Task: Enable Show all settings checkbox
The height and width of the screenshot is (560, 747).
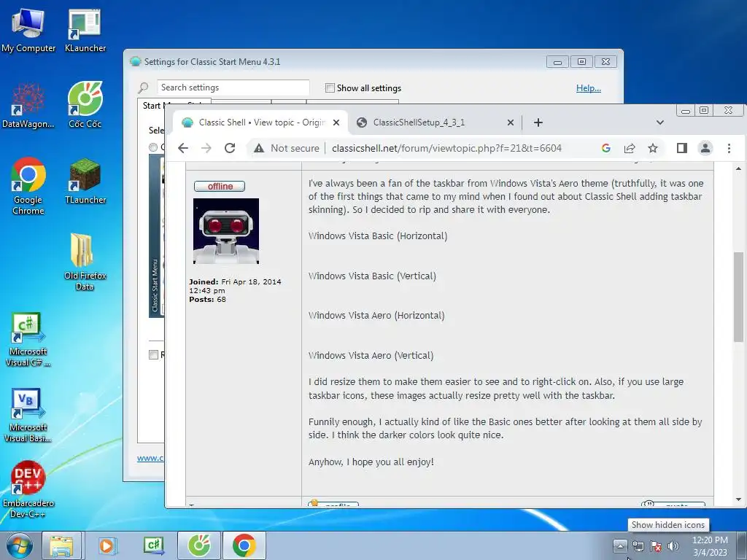Action: tap(330, 87)
